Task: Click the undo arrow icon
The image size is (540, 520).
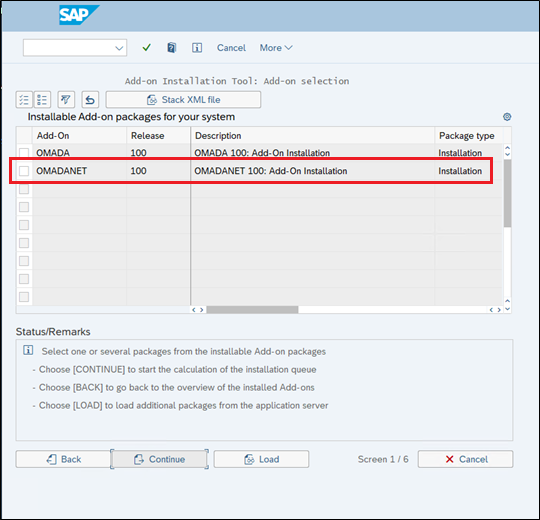Action: 90,100
